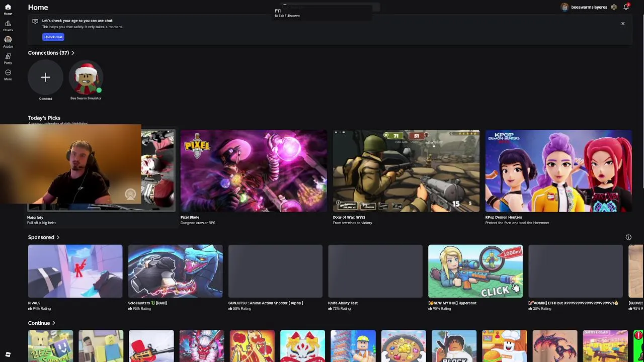The image size is (644, 362).
Task: Click the Solo Hunters [RAID] title
Action: pos(147,303)
